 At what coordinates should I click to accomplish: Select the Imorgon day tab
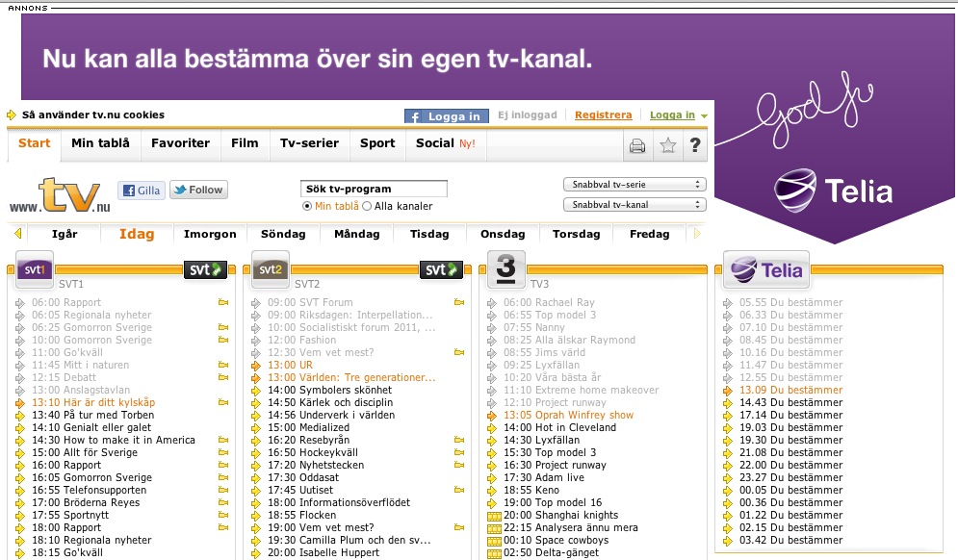tap(210, 234)
